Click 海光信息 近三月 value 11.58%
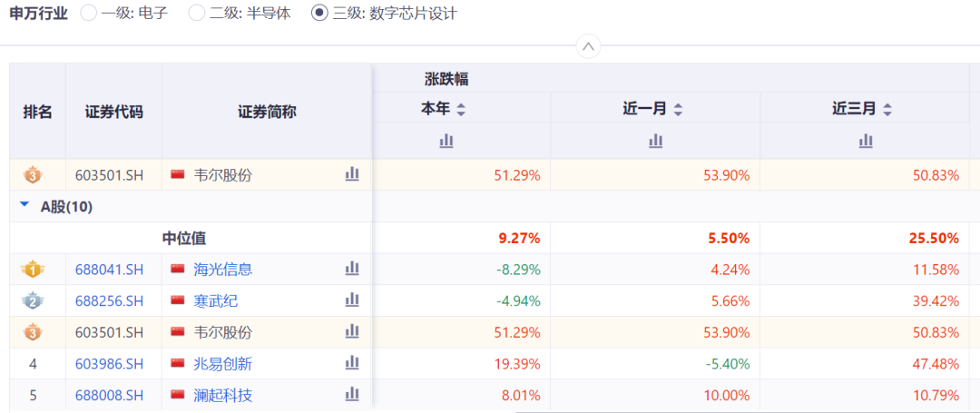 click(935, 270)
